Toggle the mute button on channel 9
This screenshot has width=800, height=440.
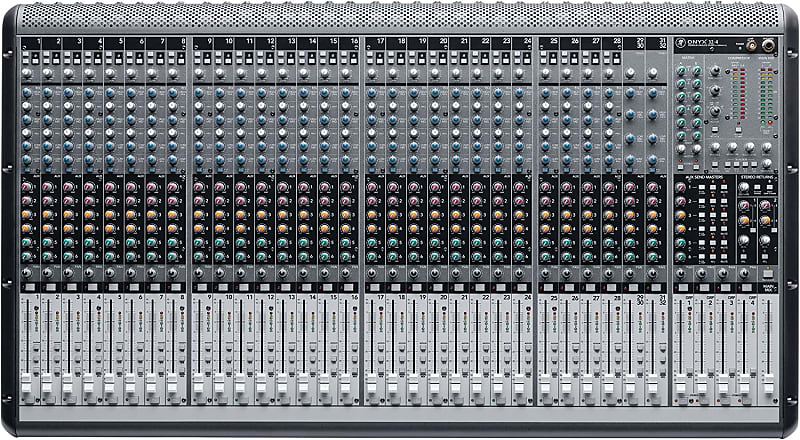[202, 287]
